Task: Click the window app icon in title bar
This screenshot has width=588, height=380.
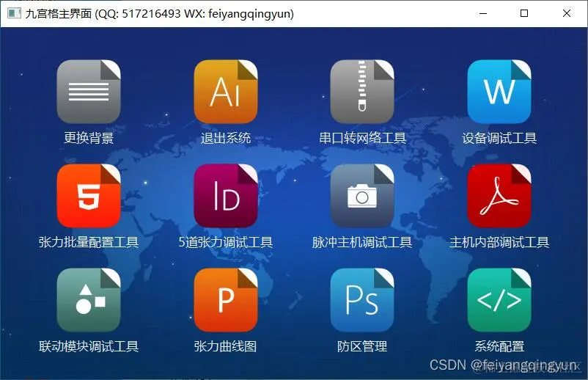Action: pyautogui.click(x=14, y=13)
